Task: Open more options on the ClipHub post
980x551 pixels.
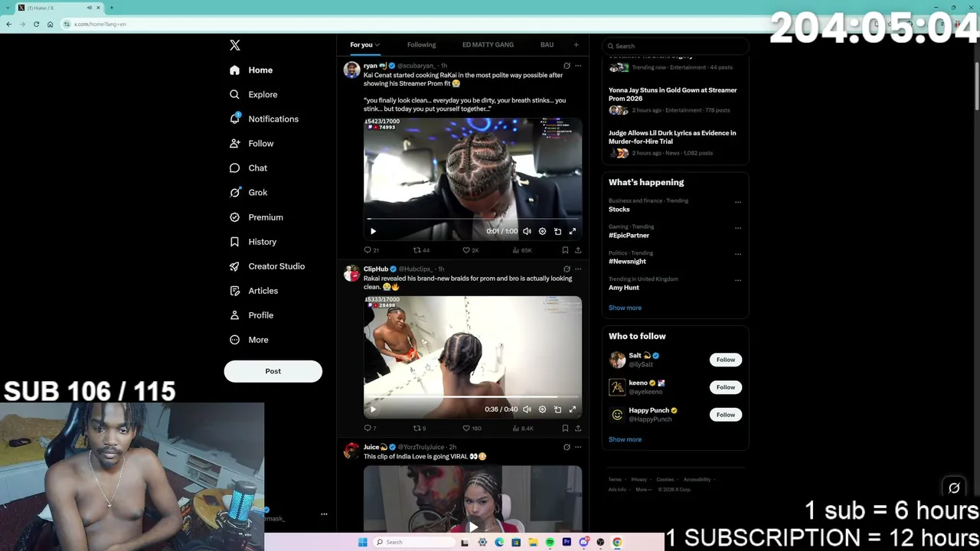Action: pyautogui.click(x=578, y=269)
